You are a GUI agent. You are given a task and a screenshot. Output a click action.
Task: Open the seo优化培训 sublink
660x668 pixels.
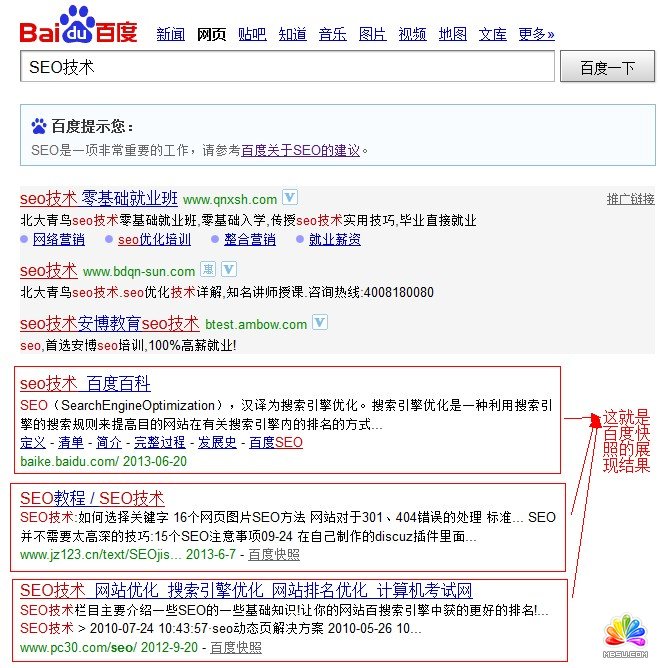[x=154, y=239]
